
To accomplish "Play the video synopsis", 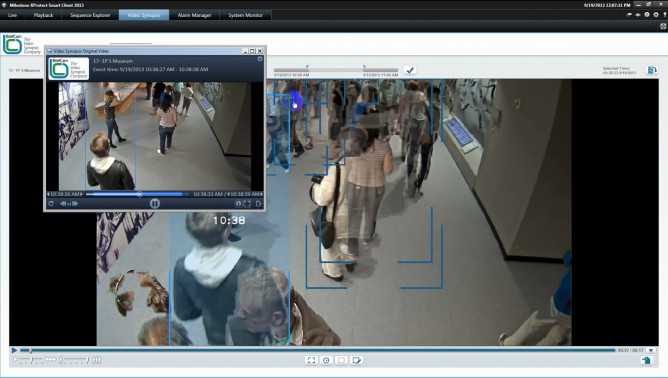I will pos(14,350).
